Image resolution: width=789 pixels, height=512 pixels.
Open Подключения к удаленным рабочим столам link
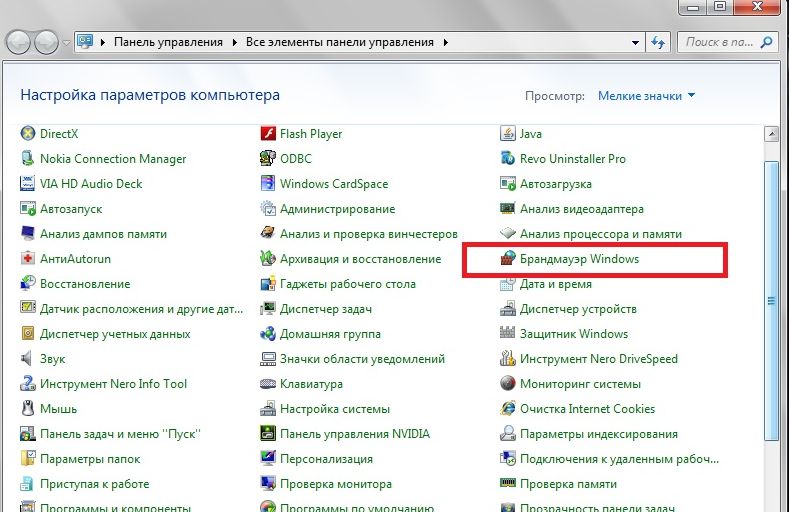pyautogui.click(x=619, y=459)
